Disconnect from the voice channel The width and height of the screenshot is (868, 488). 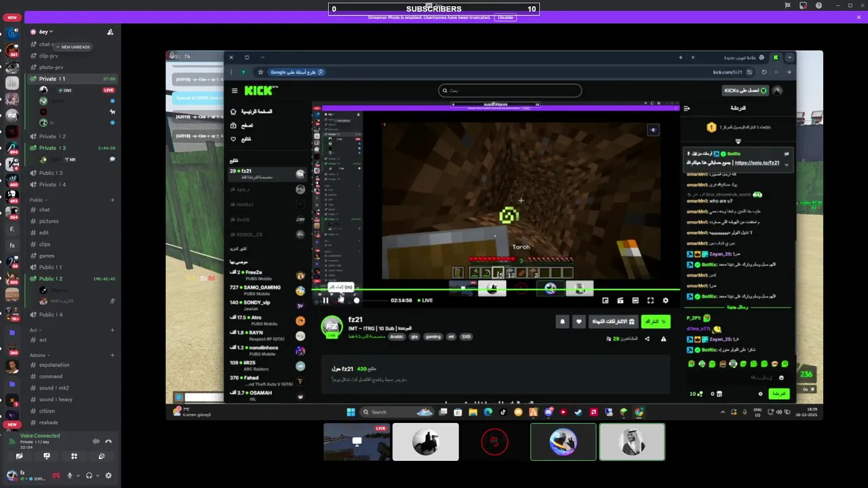click(108, 441)
